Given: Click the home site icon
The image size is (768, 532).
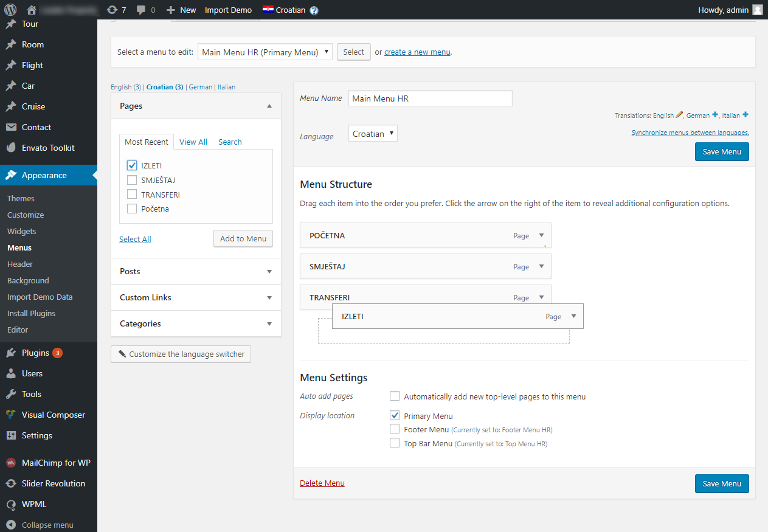Looking at the screenshot, I should pyautogui.click(x=32, y=10).
